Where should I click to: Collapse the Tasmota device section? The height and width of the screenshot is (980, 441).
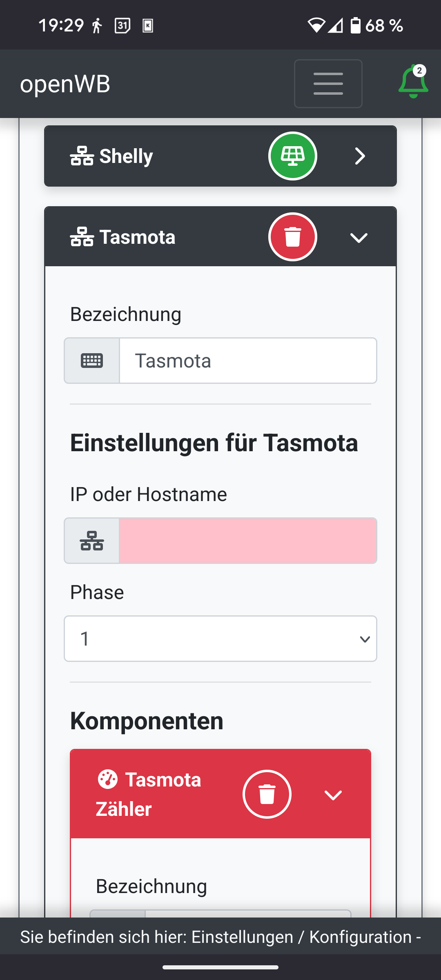tap(359, 237)
